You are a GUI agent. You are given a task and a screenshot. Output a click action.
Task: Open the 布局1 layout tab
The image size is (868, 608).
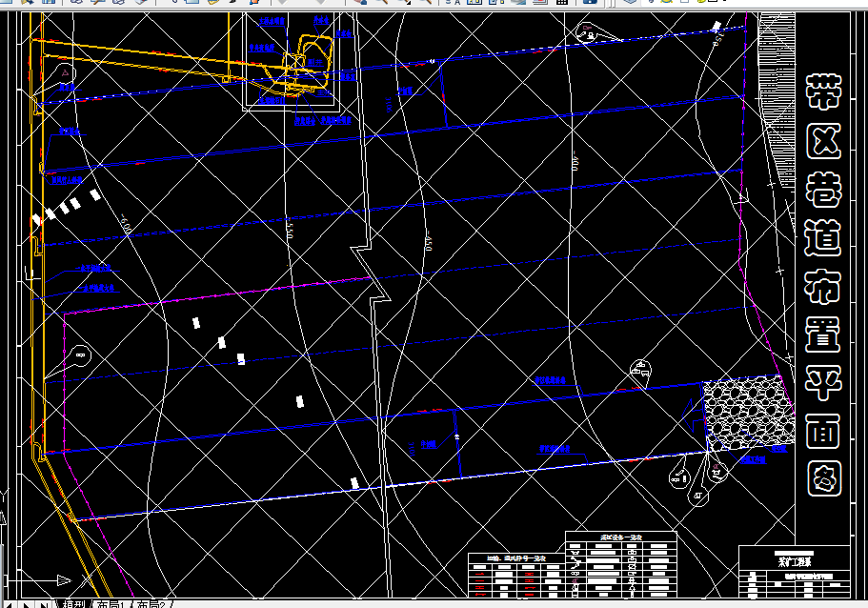pos(111,604)
